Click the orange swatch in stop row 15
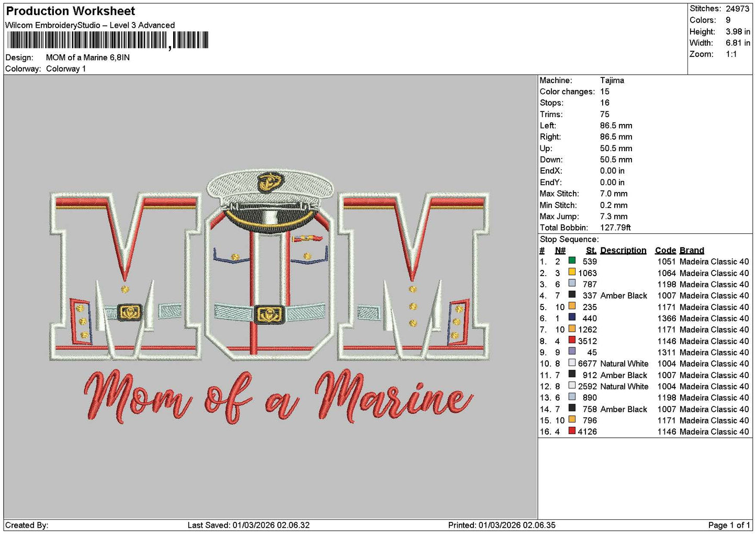 572,420
